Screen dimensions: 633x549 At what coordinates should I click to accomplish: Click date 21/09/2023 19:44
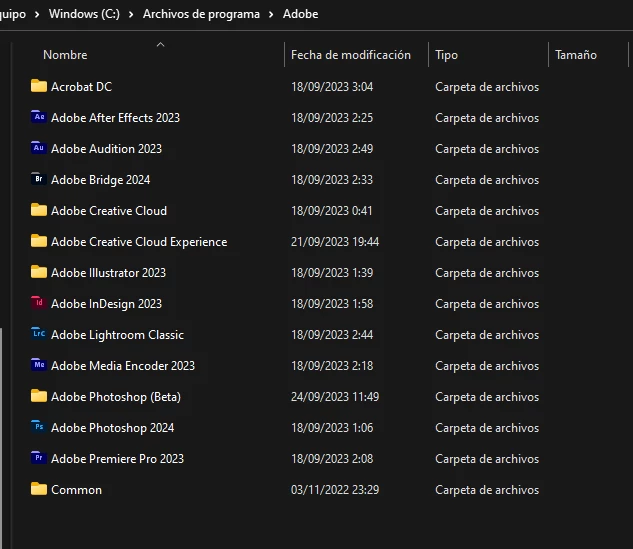click(x=335, y=242)
